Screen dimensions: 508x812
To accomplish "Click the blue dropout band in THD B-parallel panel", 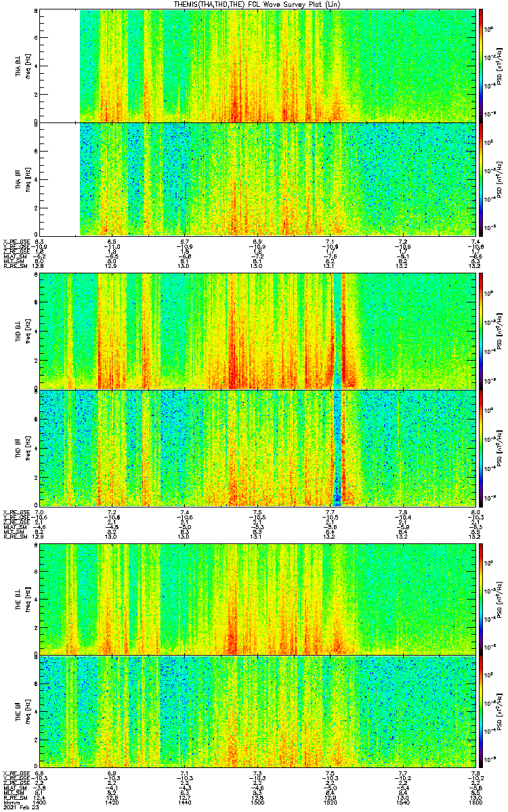I will (339, 447).
